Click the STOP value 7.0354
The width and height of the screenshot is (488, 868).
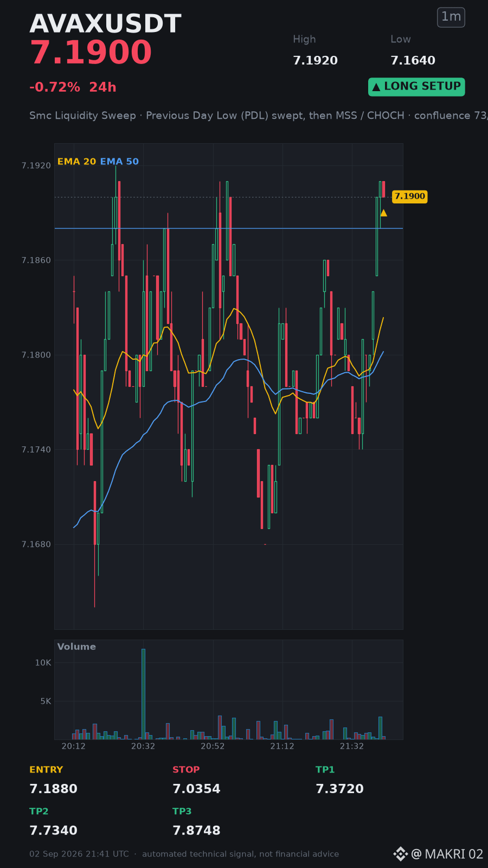coord(196,789)
